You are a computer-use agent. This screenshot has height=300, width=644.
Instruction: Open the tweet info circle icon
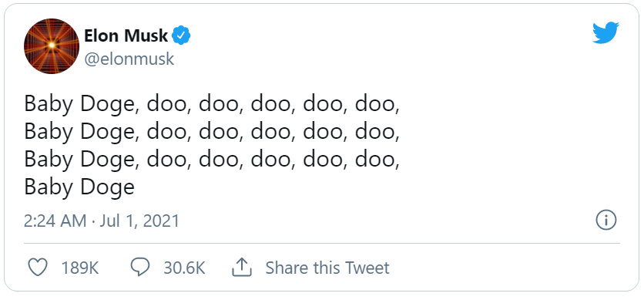coord(606,221)
